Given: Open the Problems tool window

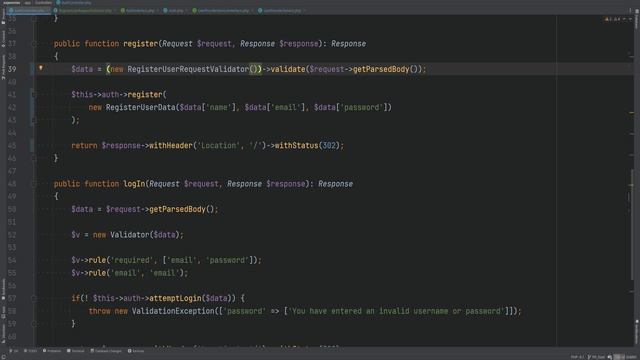Looking at the screenshot, I should coord(52,351).
